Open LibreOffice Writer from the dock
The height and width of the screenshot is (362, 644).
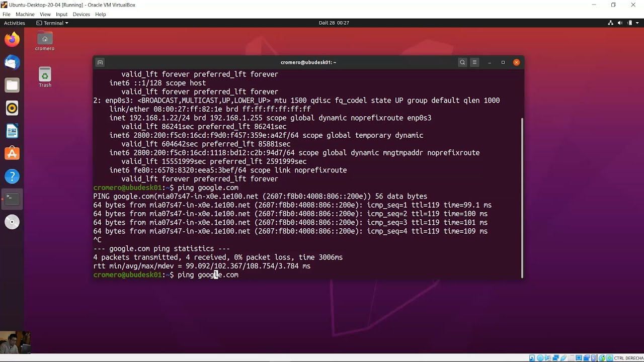click(x=12, y=131)
